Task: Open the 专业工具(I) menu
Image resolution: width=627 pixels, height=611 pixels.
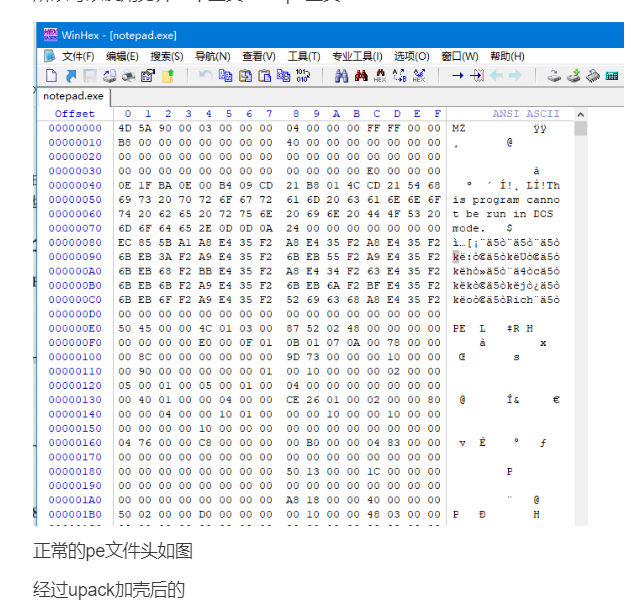Action: (357, 56)
